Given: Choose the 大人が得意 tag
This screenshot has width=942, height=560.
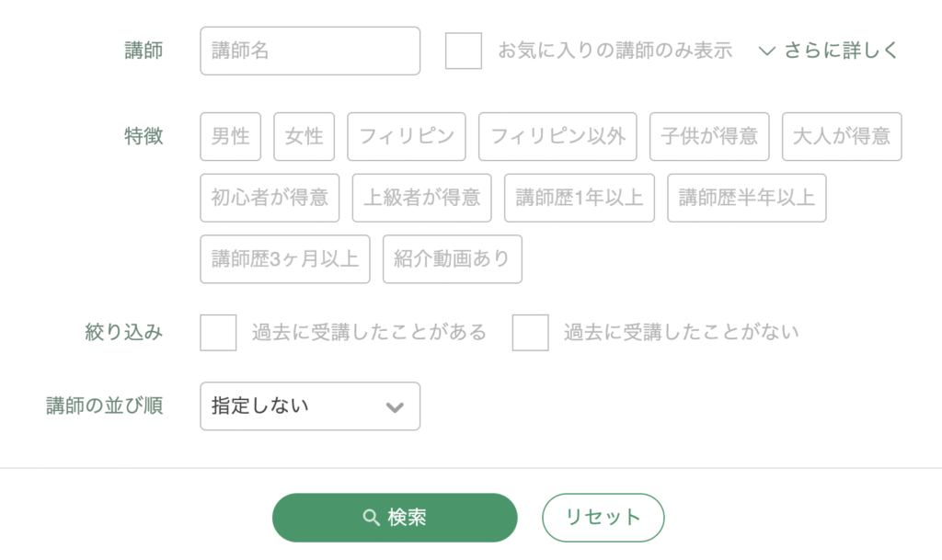Looking at the screenshot, I should pos(842,137).
